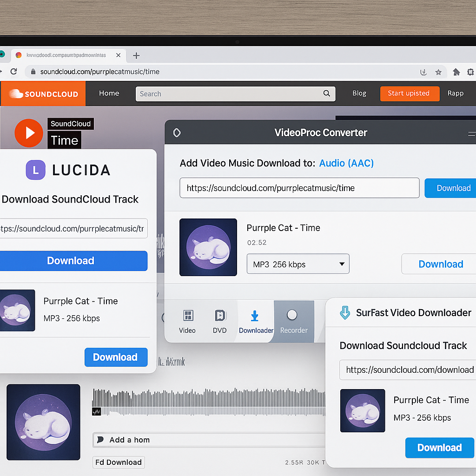Change the Audio (AAC) output format

(346, 163)
